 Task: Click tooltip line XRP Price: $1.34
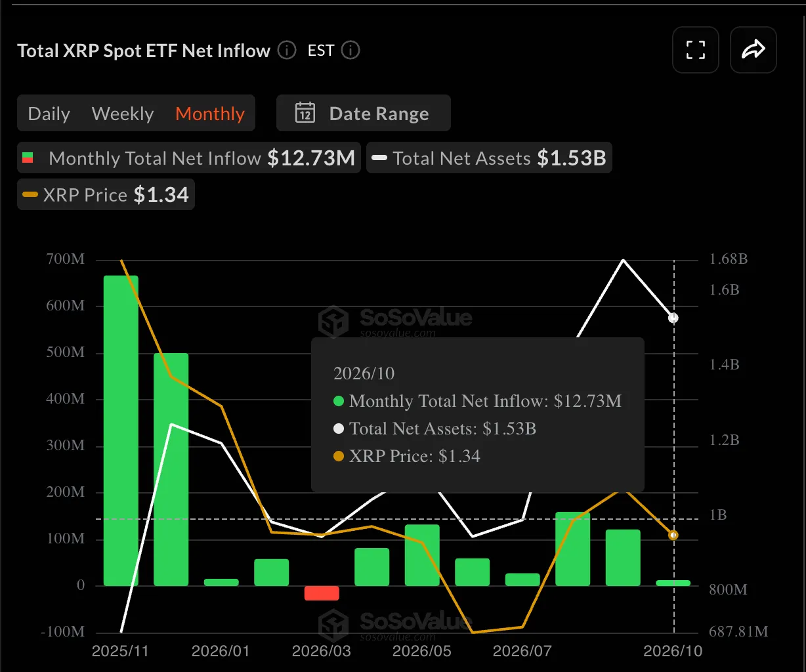[407, 456]
